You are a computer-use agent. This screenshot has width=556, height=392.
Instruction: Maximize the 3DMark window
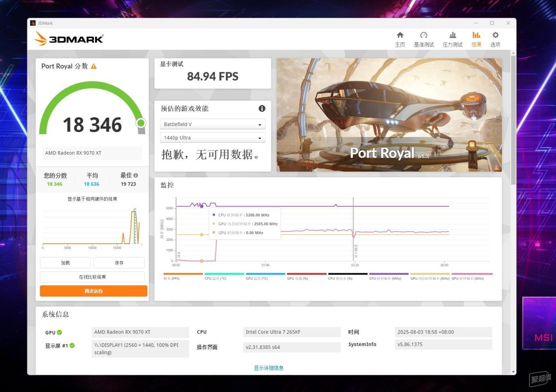point(492,23)
